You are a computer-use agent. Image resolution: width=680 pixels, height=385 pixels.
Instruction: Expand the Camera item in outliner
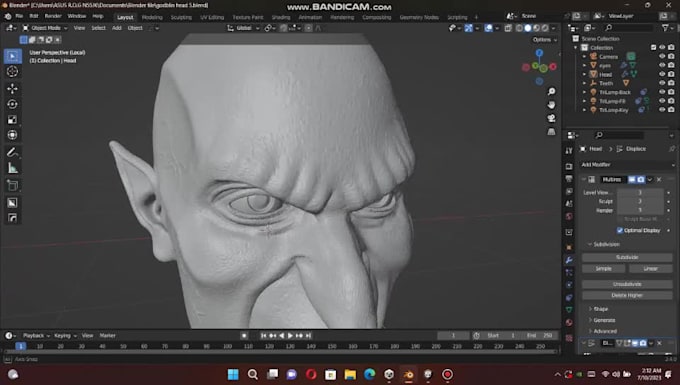pos(585,56)
